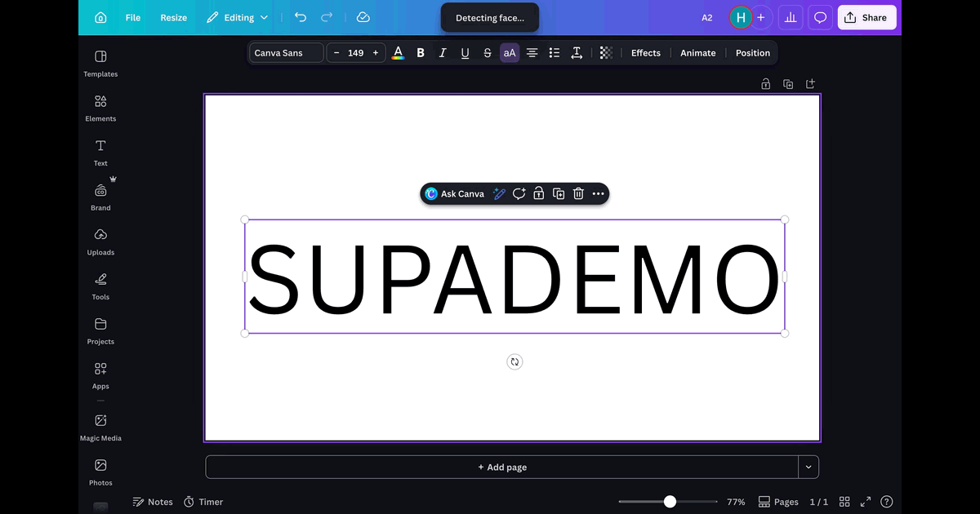Duplicate the selected text element
Screen dimensions: 980x514
click(x=559, y=194)
